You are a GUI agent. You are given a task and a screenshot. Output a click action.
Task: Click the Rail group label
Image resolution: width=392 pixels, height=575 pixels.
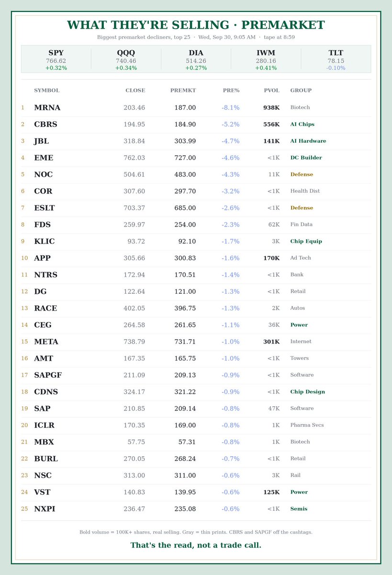click(x=296, y=475)
